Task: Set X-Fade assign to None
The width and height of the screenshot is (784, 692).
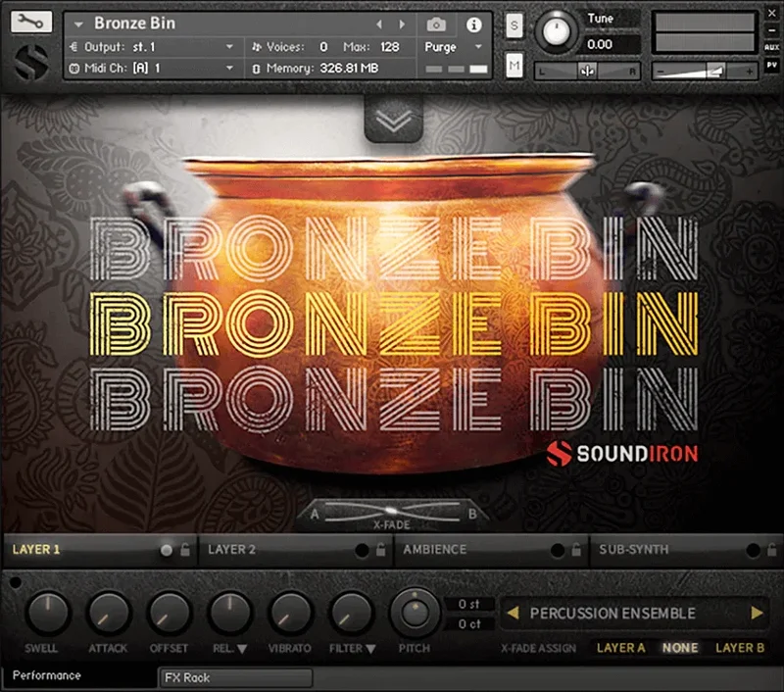Action: (x=680, y=648)
